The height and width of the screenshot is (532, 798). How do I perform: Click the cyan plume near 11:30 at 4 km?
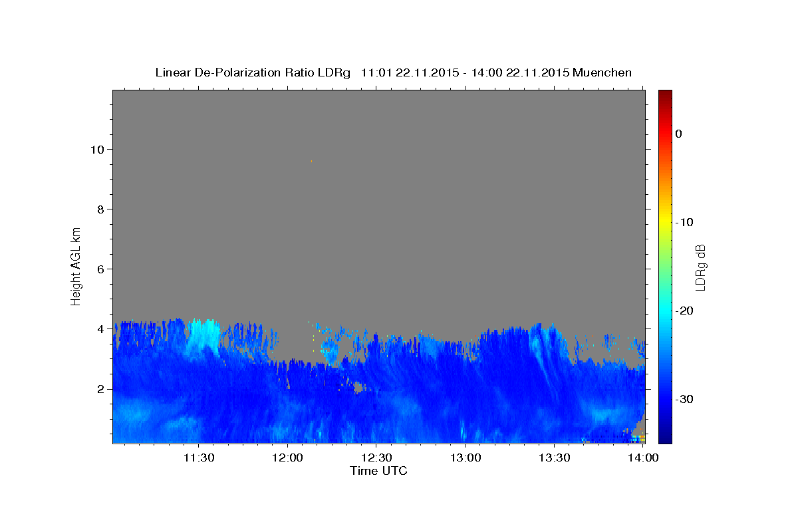203,336
